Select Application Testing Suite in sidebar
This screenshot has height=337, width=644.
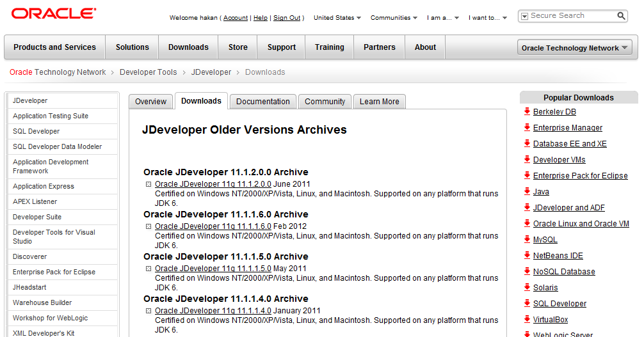pyautogui.click(x=63, y=116)
